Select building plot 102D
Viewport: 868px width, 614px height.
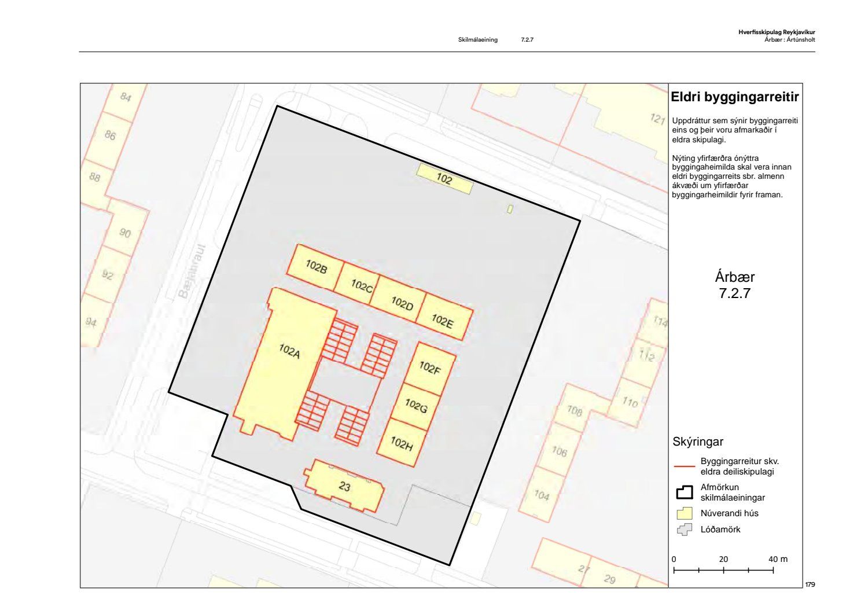402,303
